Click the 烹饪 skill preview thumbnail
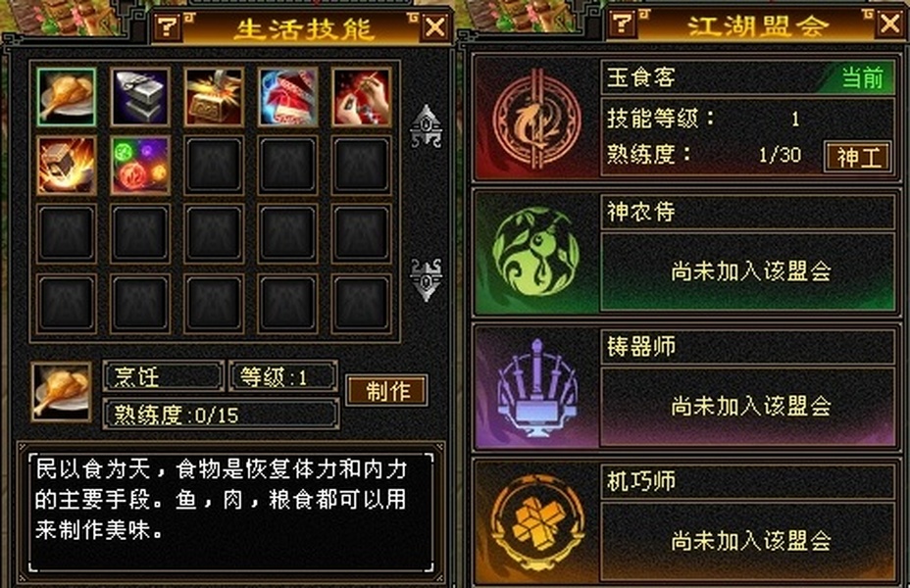 point(62,392)
